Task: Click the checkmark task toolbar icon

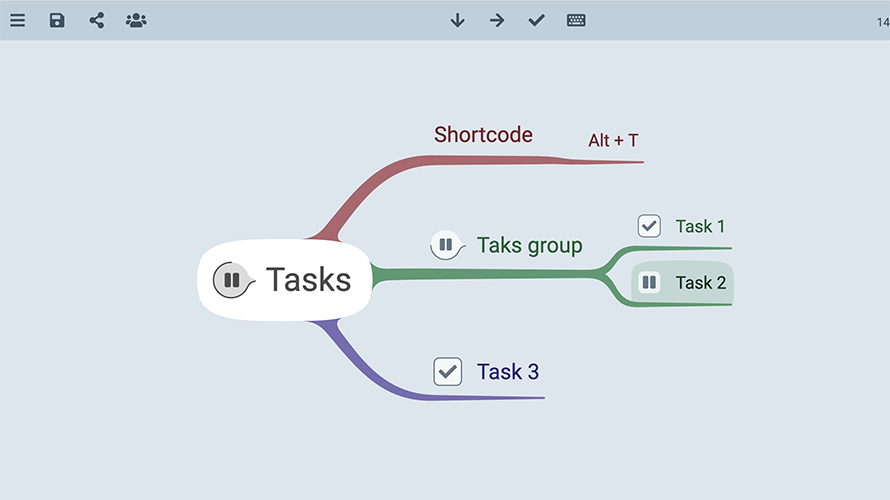Action: click(x=537, y=20)
